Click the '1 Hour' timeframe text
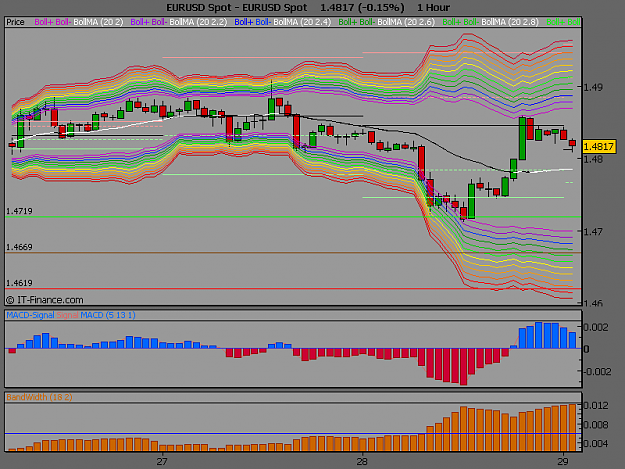This screenshot has height=469, width=625. pyautogui.click(x=433, y=8)
